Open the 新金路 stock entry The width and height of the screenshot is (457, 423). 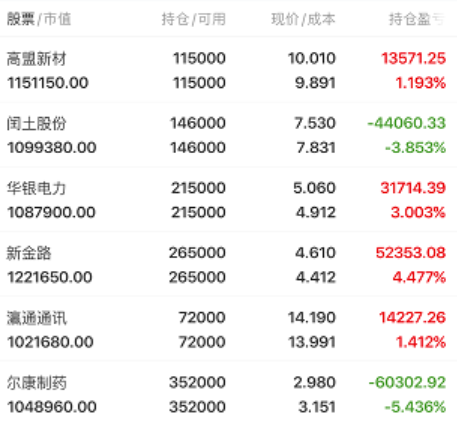coord(228,264)
